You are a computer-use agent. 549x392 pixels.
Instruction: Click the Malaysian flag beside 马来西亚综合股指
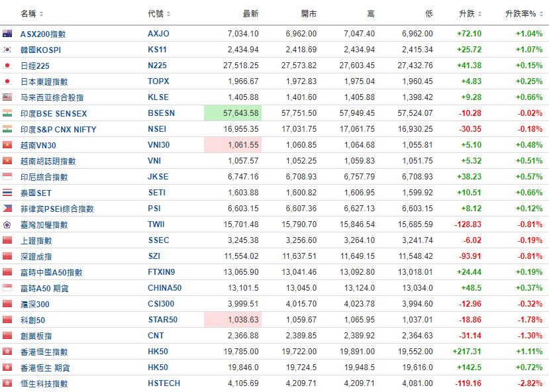[x=7, y=97]
